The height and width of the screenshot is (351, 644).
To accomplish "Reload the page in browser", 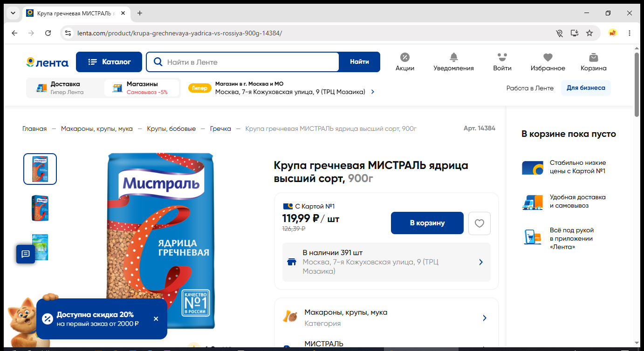I will [48, 33].
